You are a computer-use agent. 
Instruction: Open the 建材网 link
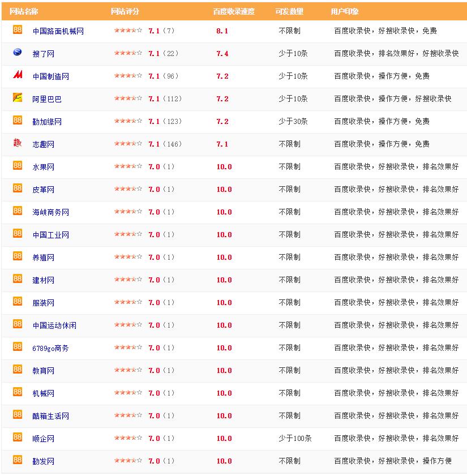(x=44, y=280)
